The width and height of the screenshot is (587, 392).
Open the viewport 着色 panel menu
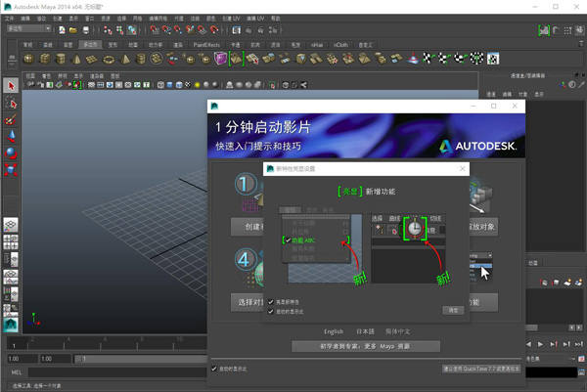pyautogui.click(x=46, y=76)
